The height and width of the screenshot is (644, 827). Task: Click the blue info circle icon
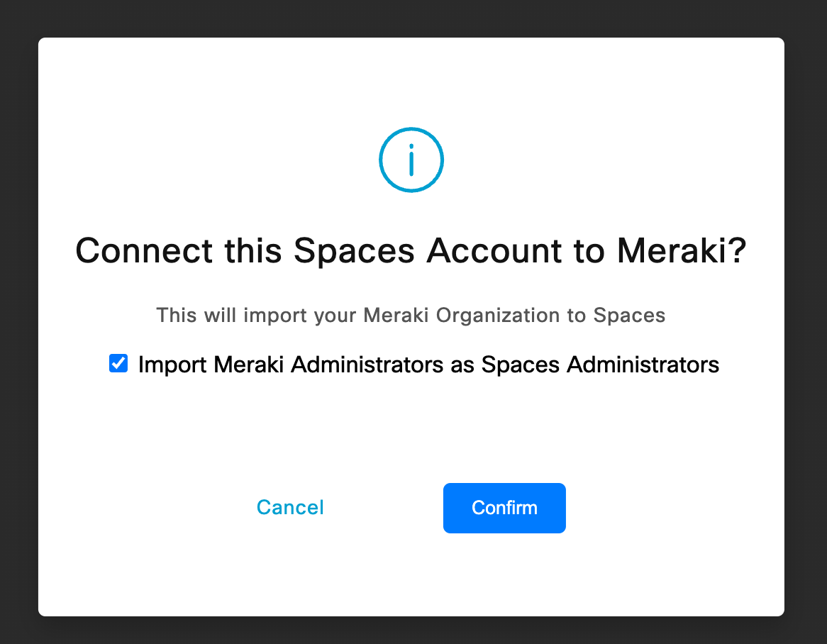(x=411, y=160)
